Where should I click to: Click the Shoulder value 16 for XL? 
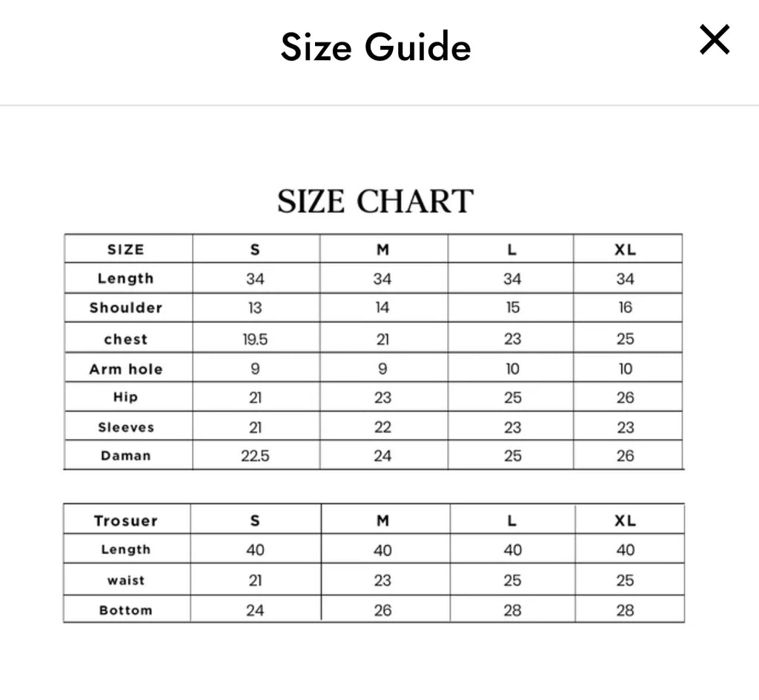click(x=626, y=308)
